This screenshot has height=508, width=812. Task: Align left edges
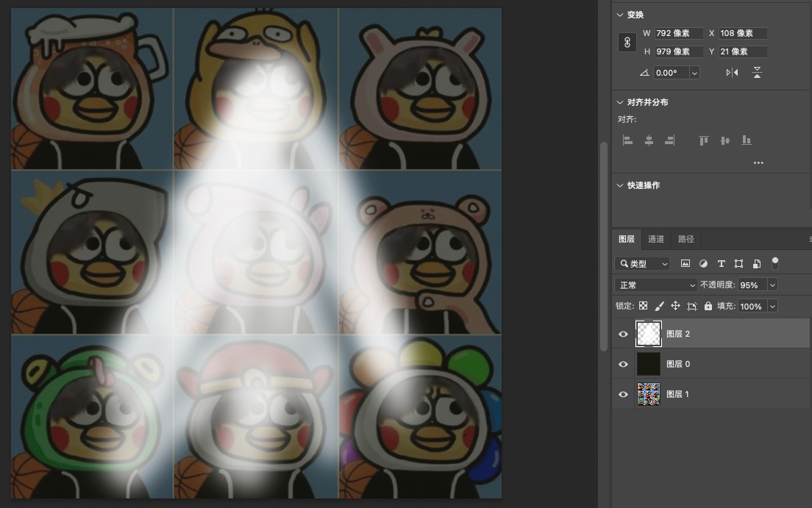point(627,140)
